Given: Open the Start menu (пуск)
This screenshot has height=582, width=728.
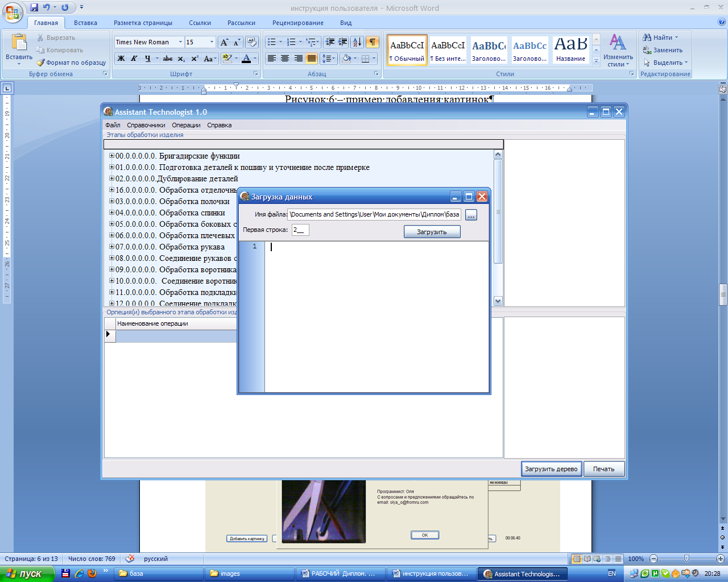Looking at the screenshot, I should (27, 573).
